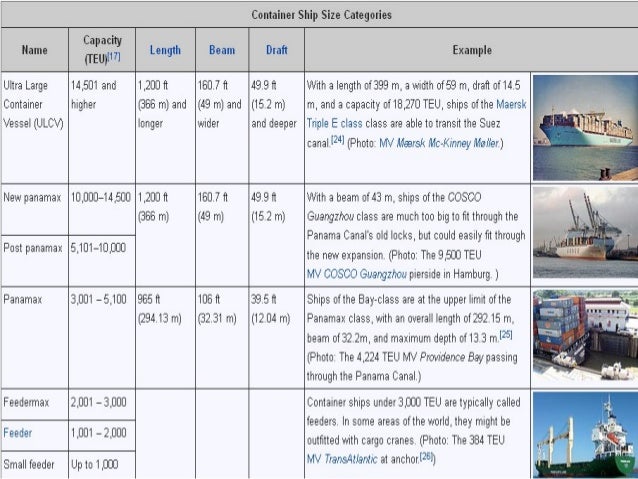Click the '5,101–10,000' capacity cell

point(102,260)
